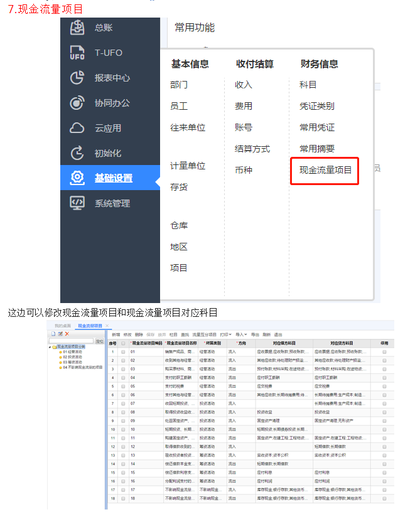The width and height of the screenshot is (420, 512).
Task: Click the tree search input field
Action: [x=71, y=341]
